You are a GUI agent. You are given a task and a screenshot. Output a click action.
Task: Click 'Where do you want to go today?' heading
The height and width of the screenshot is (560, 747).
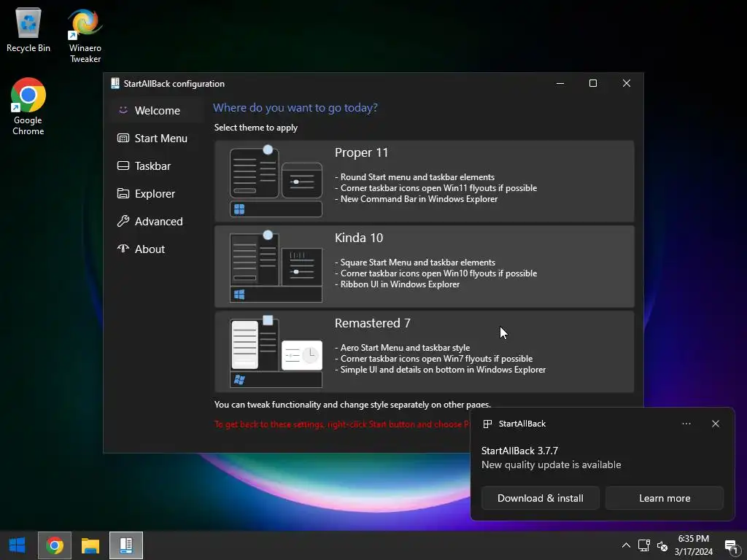[x=295, y=108]
